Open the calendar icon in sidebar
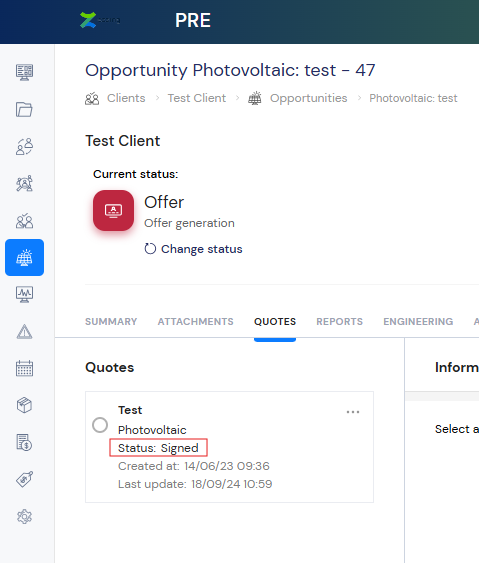This screenshot has width=479, height=563. point(24,368)
